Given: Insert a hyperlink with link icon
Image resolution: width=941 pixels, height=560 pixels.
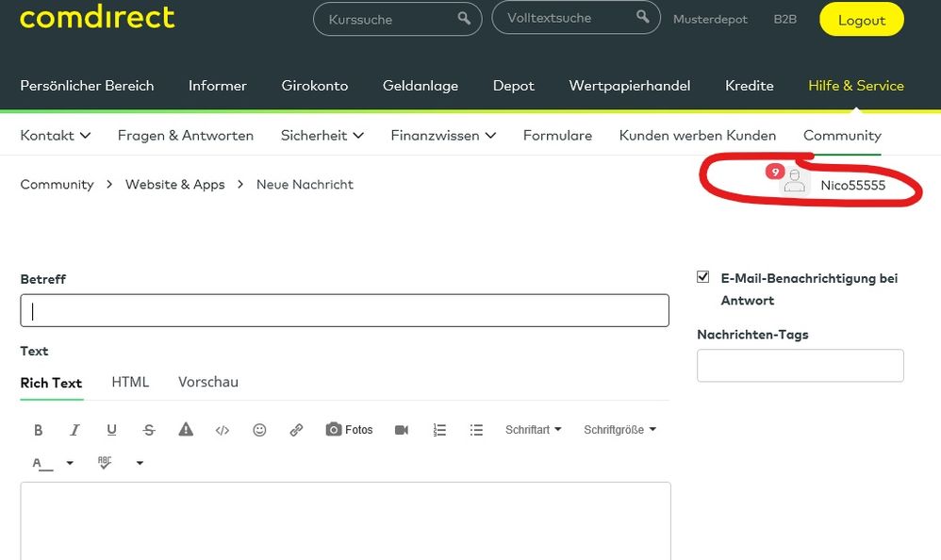Looking at the screenshot, I should (296, 430).
